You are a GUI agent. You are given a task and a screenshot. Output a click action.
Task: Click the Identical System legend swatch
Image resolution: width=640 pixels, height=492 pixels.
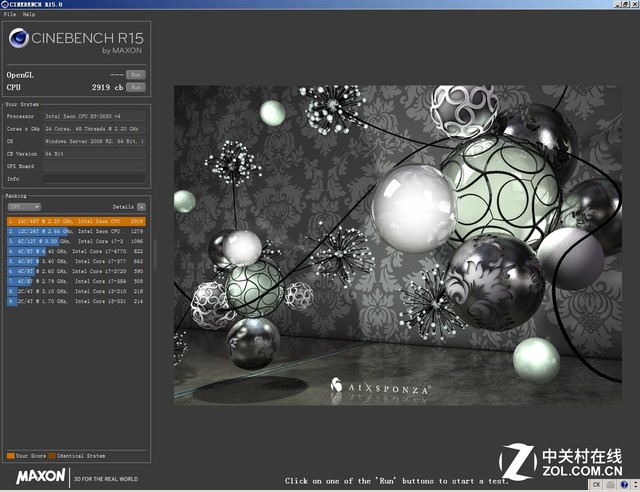52,456
